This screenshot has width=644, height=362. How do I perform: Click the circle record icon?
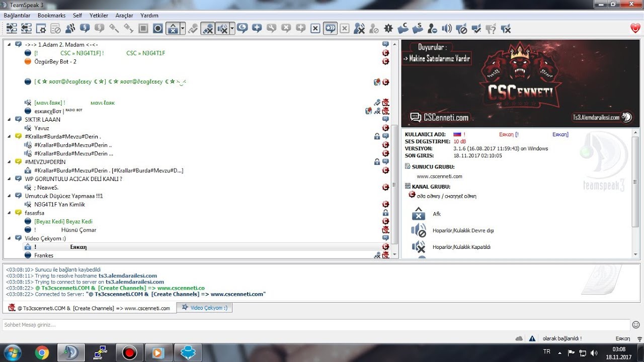tap(158, 29)
